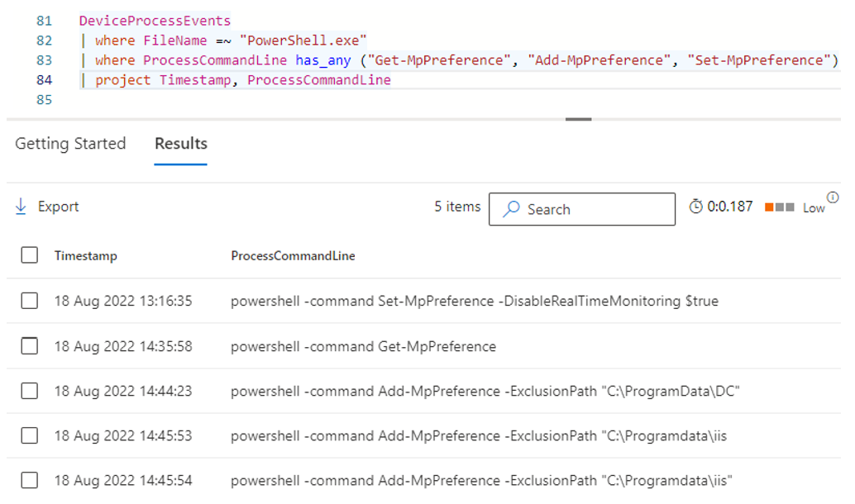Click inside the Search box
Screen dimensions: 855x504
point(587,209)
